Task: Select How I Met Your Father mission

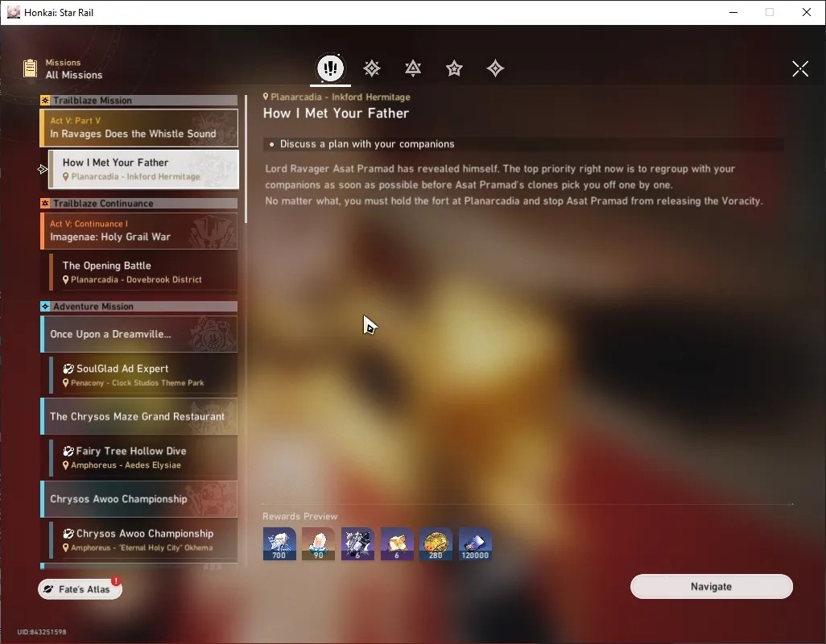Action: 143,169
